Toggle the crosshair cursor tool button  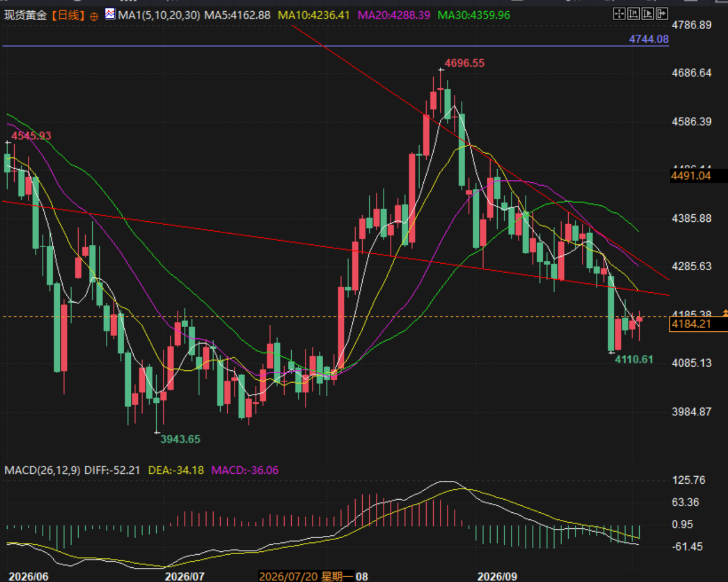619,14
